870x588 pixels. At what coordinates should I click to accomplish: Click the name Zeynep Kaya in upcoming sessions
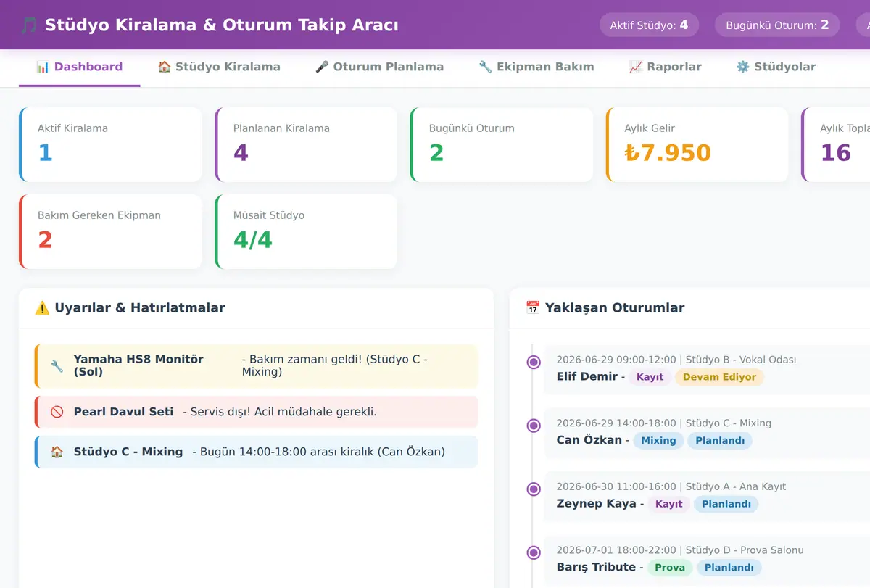[x=597, y=504]
